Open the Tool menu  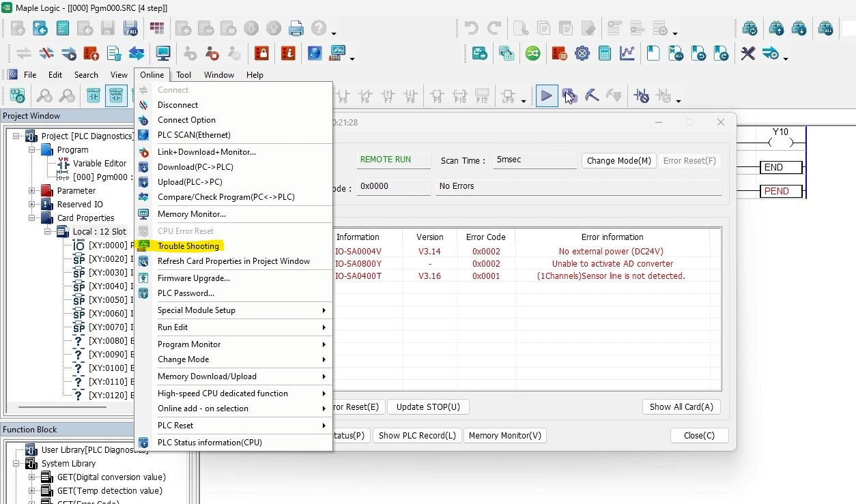pos(182,75)
